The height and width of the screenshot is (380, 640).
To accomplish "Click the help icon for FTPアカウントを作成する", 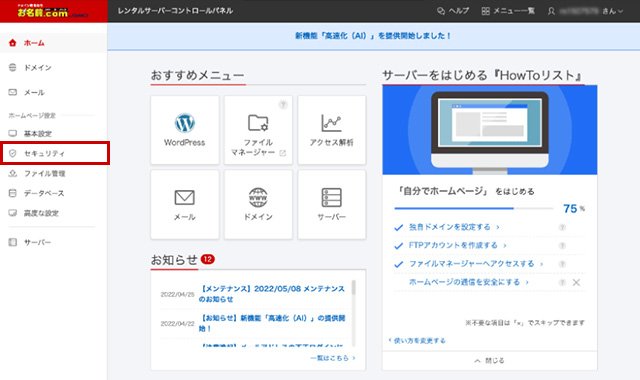I will click(562, 246).
